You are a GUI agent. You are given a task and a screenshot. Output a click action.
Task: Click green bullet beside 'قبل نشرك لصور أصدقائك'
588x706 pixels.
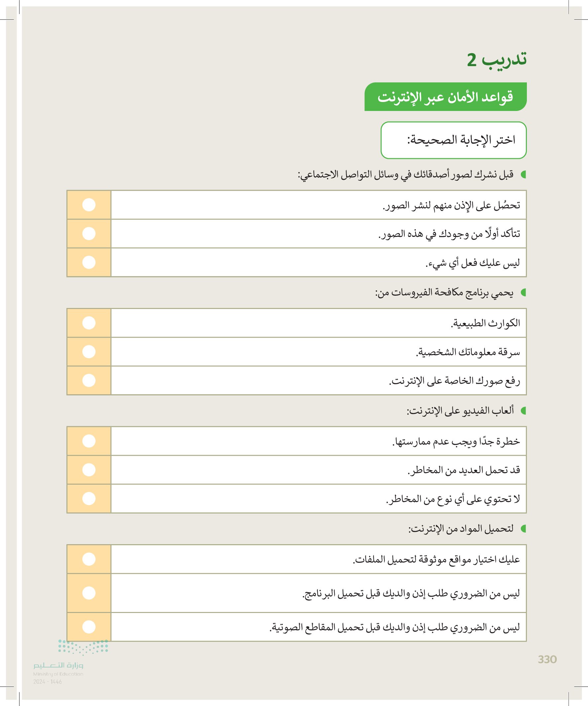[523, 174]
